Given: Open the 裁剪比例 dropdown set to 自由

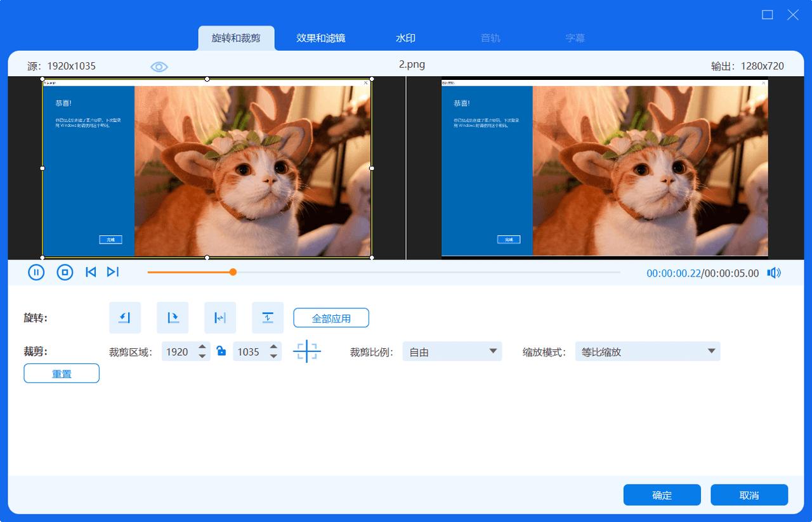Looking at the screenshot, I should point(452,351).
